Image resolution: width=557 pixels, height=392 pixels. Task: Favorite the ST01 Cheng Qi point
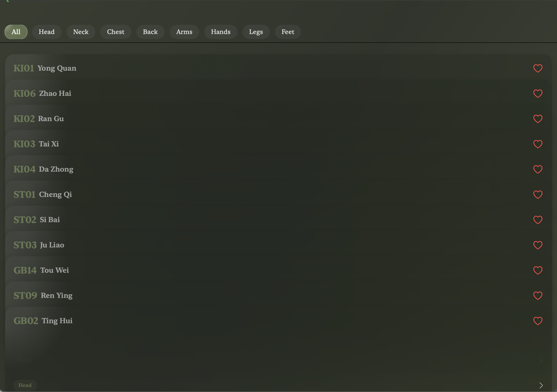[x=538, y=194]
